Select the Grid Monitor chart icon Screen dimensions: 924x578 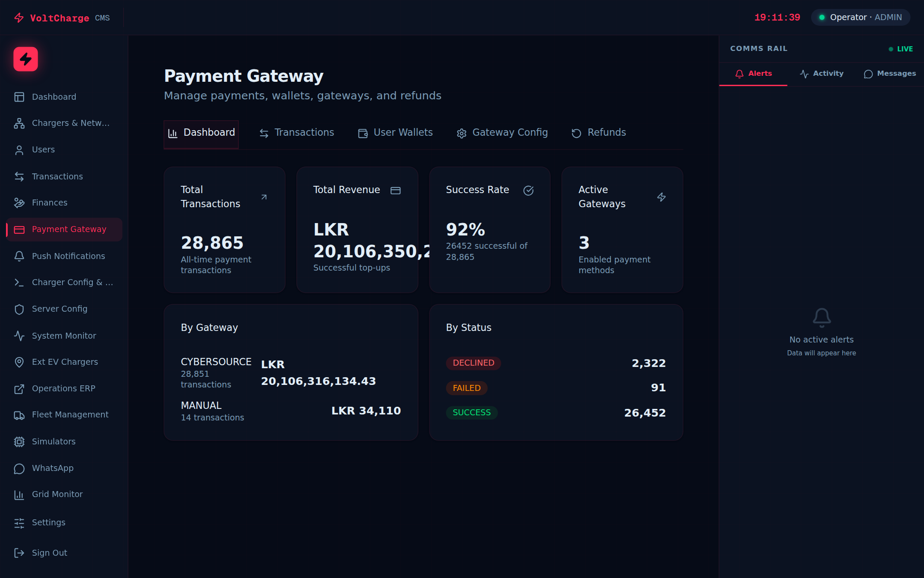tap(19, 495)
